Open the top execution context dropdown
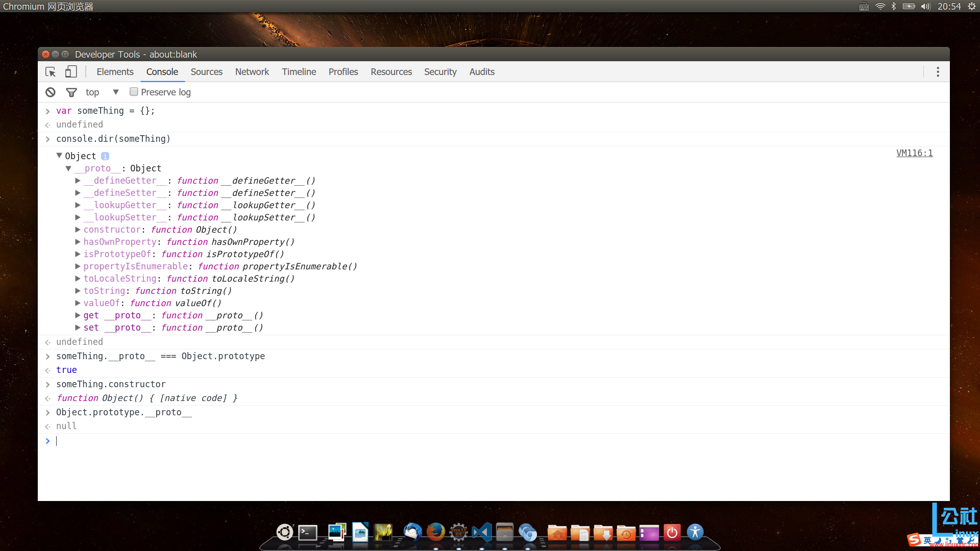Screen dimensions: 980x551 [102, 92]
